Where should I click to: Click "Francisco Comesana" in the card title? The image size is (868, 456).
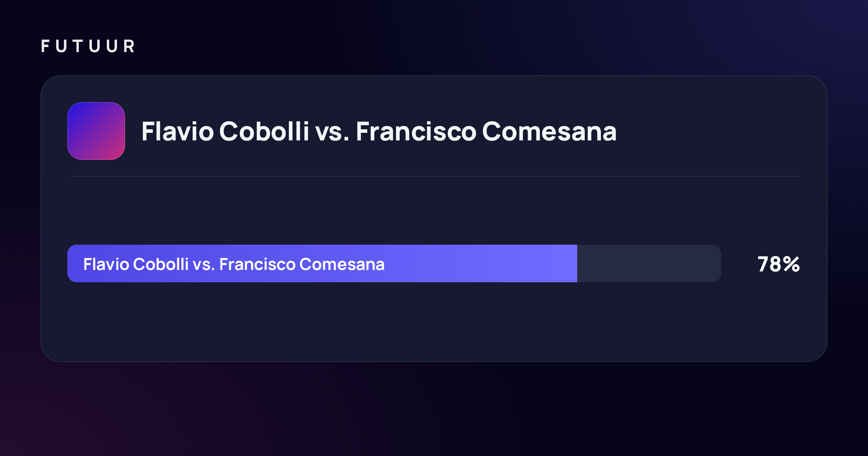coord(486,131)
